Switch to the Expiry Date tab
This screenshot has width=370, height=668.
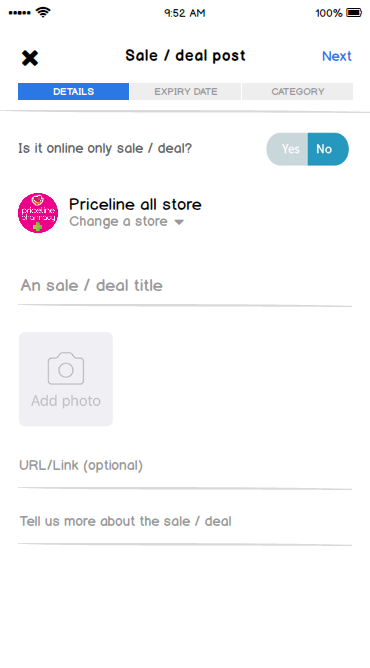tap(186, 92)
